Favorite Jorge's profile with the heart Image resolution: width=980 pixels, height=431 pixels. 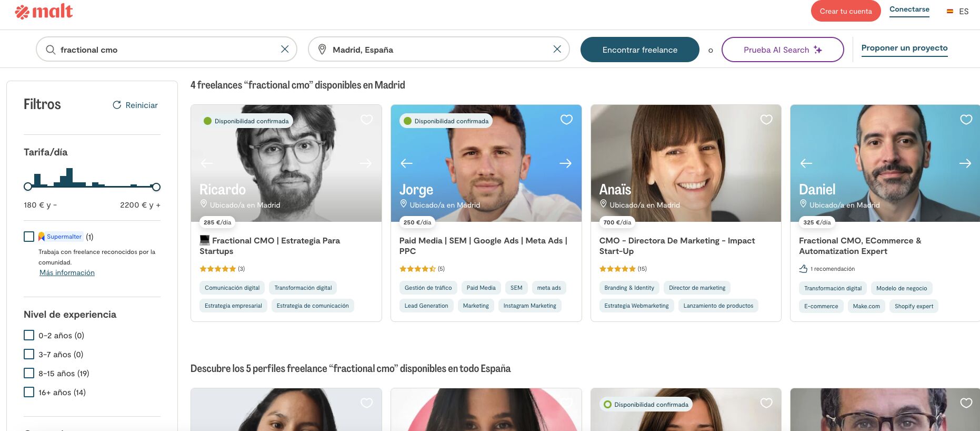point(566,120)
